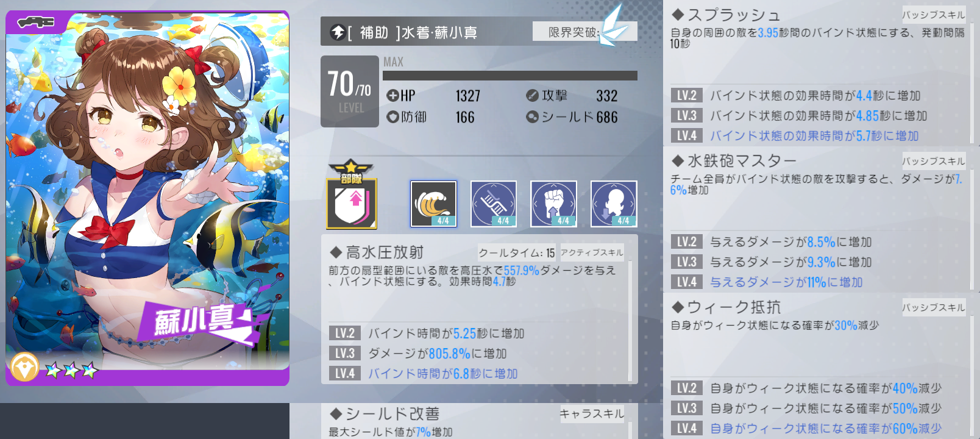Click the MAX experience progress bar
Viewport: 980px width, 439px height.
(510, 76)
